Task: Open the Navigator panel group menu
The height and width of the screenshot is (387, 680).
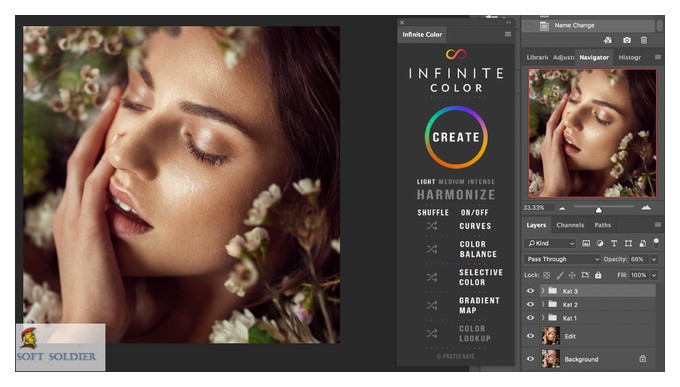Action: pyautogui.click(x=657, y=57)
